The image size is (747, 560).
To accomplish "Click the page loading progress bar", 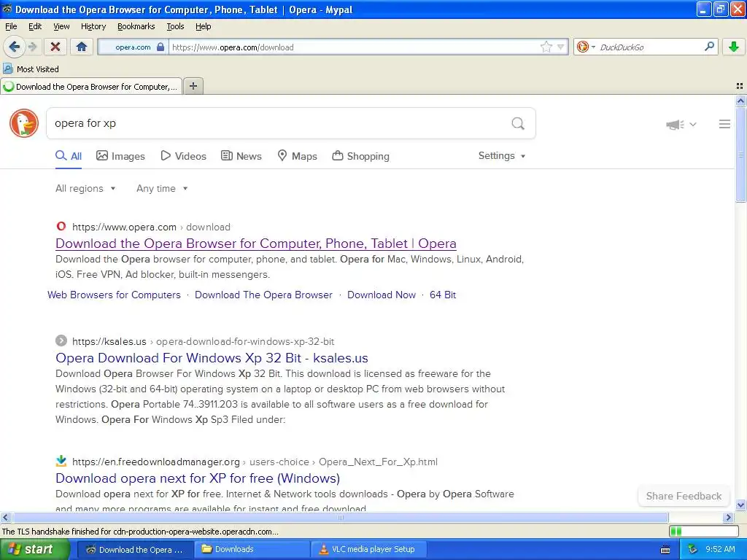I will pyautogui.click(x=704, y=531).
